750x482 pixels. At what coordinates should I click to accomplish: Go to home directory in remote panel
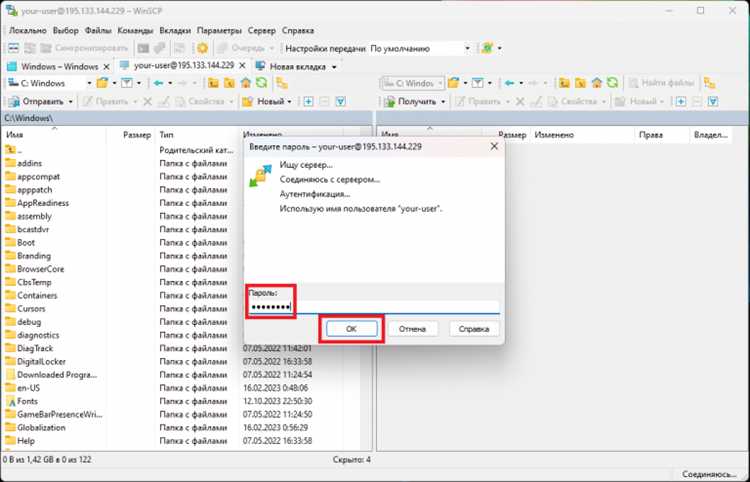click(x=597, y=83)
